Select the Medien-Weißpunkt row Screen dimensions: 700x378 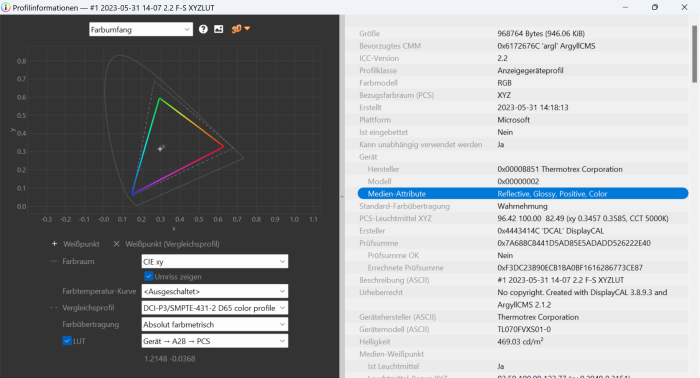pyautogui.click(x=523, y=354)
